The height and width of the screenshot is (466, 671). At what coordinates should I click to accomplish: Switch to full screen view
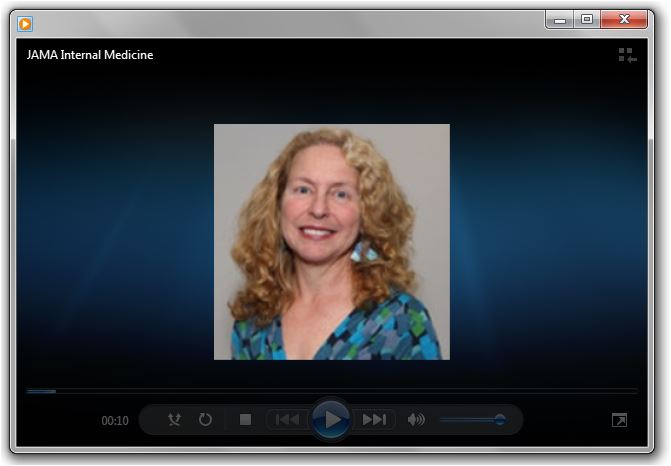(x=619, y=421)
